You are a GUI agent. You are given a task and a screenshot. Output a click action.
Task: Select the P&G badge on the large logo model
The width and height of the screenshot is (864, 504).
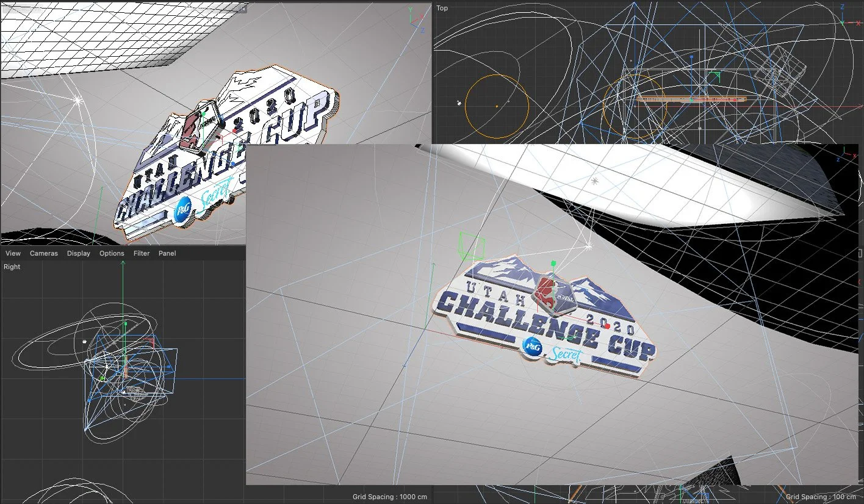point(532,346)
